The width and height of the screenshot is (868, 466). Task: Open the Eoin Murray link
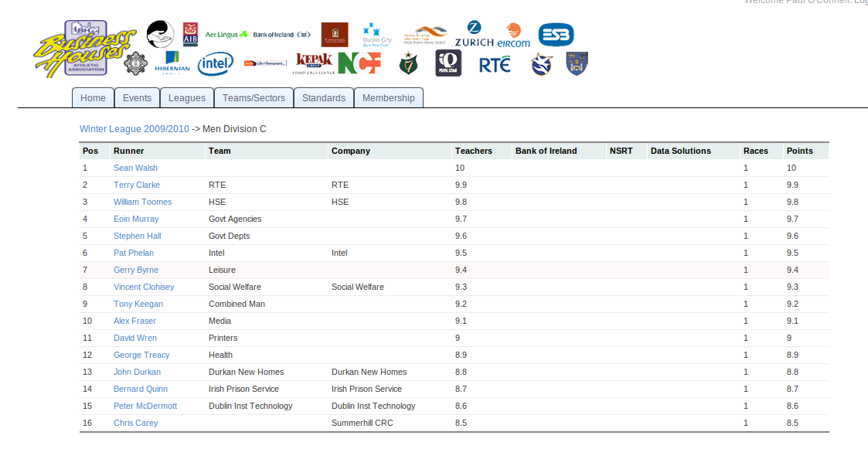(136, 219)
